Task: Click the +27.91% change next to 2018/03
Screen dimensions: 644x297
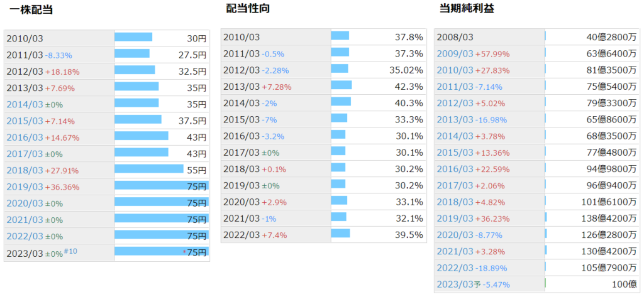Action: pos(62,171)
